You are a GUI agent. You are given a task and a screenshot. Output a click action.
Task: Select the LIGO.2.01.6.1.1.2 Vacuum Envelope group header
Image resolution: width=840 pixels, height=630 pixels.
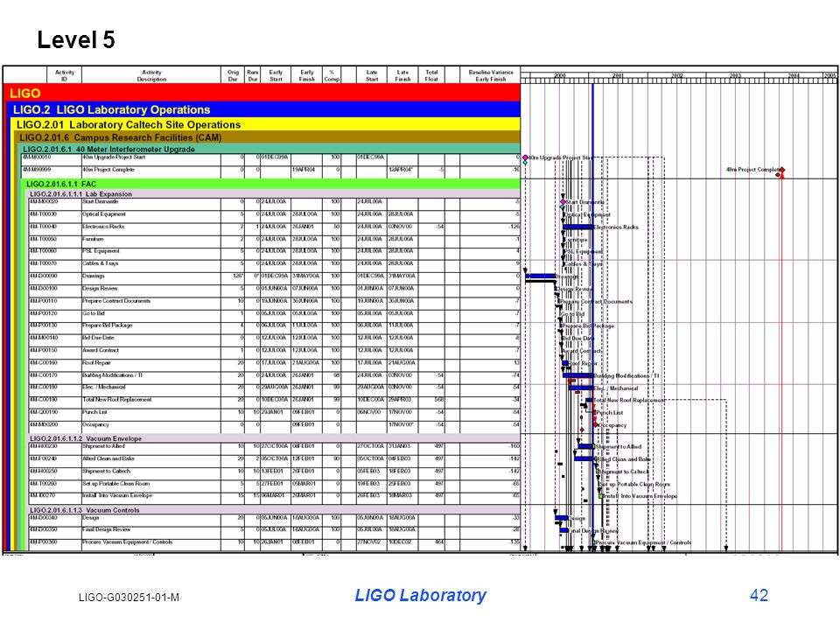(273, 438)
